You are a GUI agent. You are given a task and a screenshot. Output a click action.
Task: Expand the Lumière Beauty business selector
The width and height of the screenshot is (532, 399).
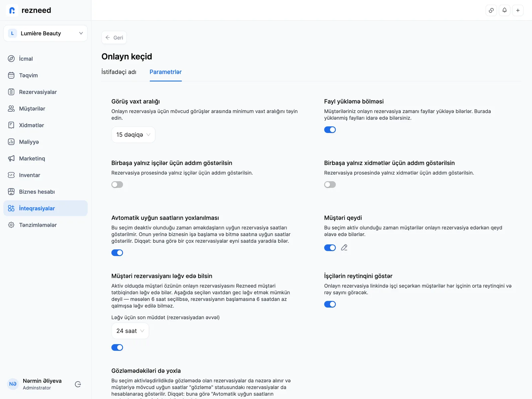click(x=46, y=33)
